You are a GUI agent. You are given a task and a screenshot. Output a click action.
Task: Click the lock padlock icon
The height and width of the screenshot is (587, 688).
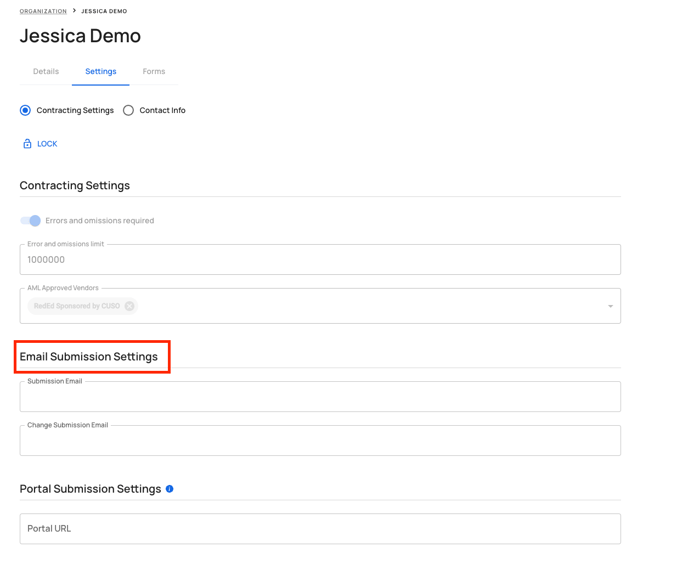(x=27, y=144)
